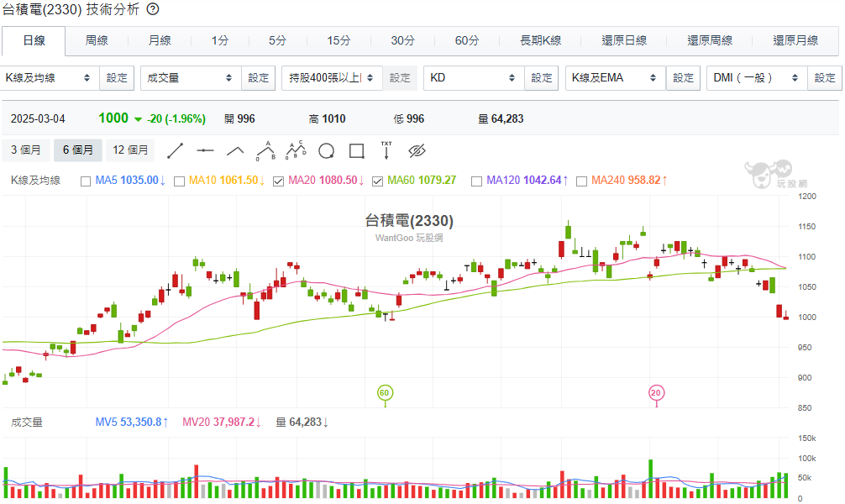Select the 3 個月 range button
Screen dimensions: 845x504
26,150
